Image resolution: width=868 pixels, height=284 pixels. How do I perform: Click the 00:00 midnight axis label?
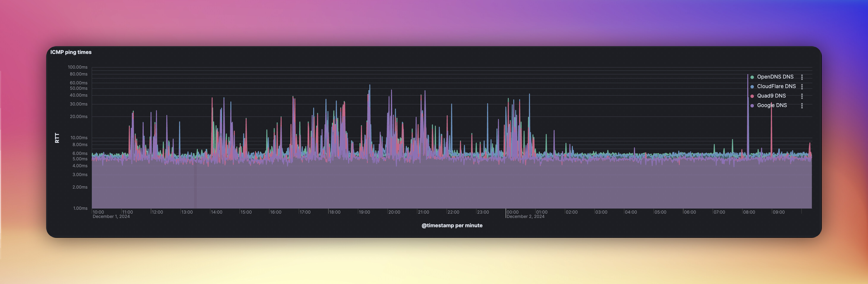coord(513,212)
